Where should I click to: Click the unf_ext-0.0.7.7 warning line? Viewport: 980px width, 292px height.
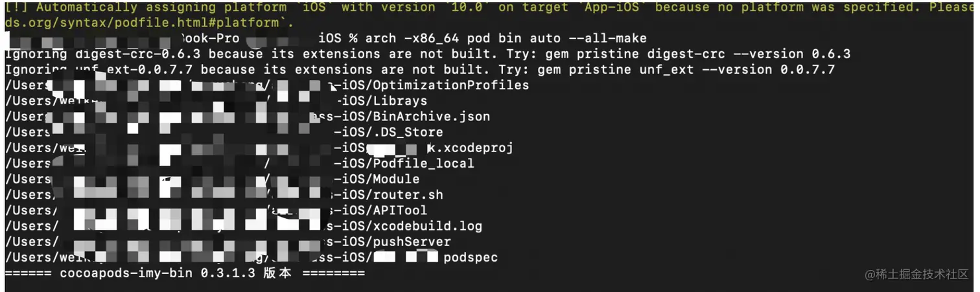point(420,69)
